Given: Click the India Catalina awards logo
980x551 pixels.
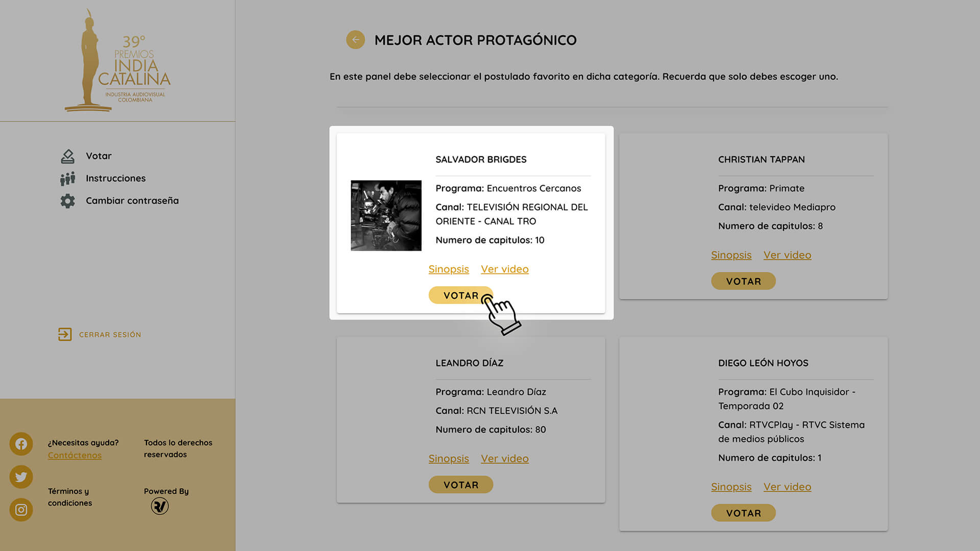Looking at the screenshot, I should click(118, 61).
